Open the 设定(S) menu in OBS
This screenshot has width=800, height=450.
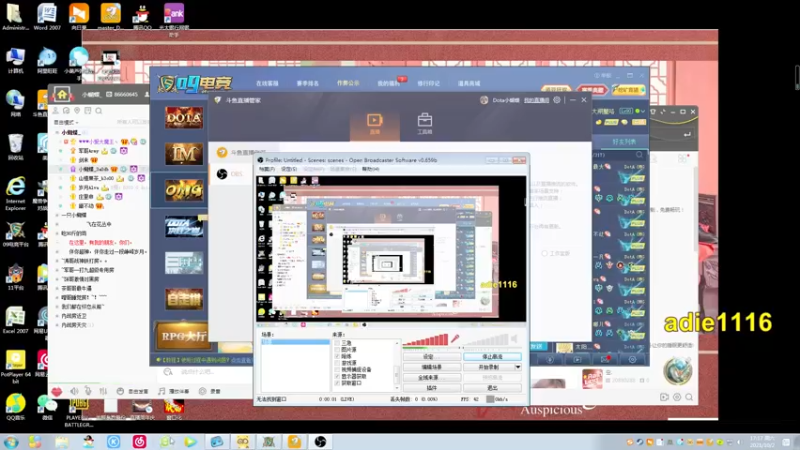tap(289, 169)
